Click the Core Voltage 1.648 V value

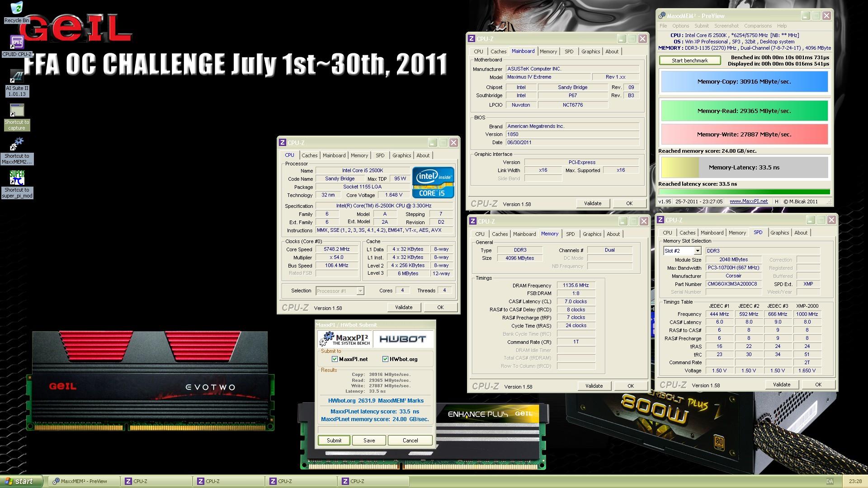[x=394, y=195]
